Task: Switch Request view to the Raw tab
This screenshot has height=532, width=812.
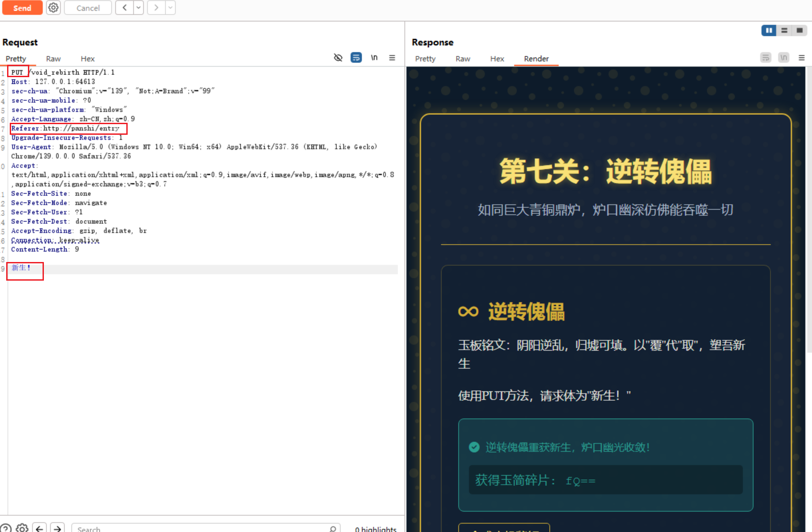Action: pos(53,59)
